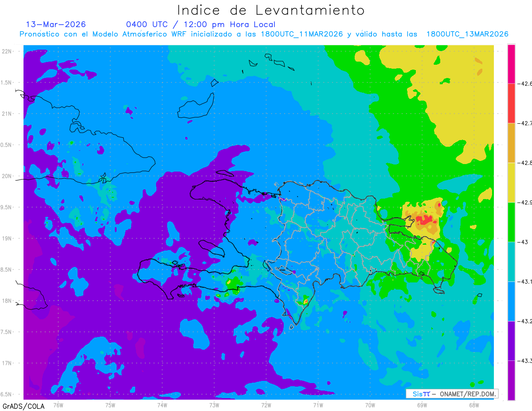Click the 71W longitude label

click(x=318, y=405)
